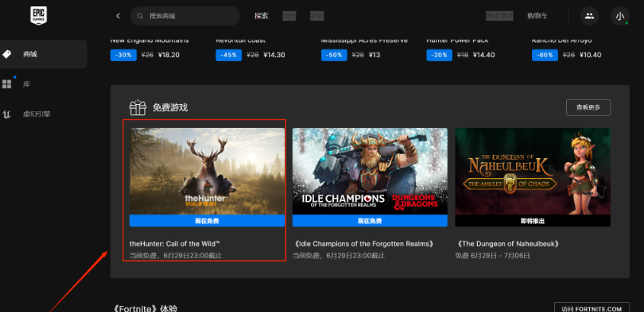644x312 pixels.
Task: Click theHunter: Call of the Wild™ title
Action: [x=176, y=244]
